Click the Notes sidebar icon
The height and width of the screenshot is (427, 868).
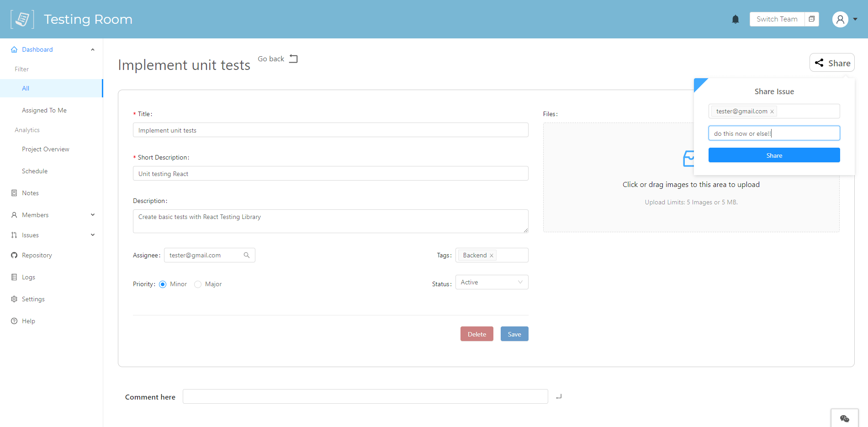click(14, 193)
